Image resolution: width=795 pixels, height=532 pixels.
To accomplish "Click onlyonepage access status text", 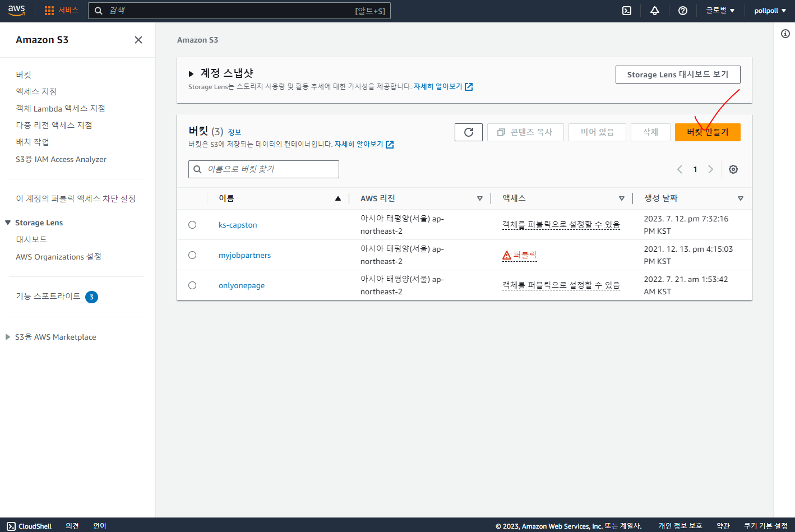I will coord(561,285).
